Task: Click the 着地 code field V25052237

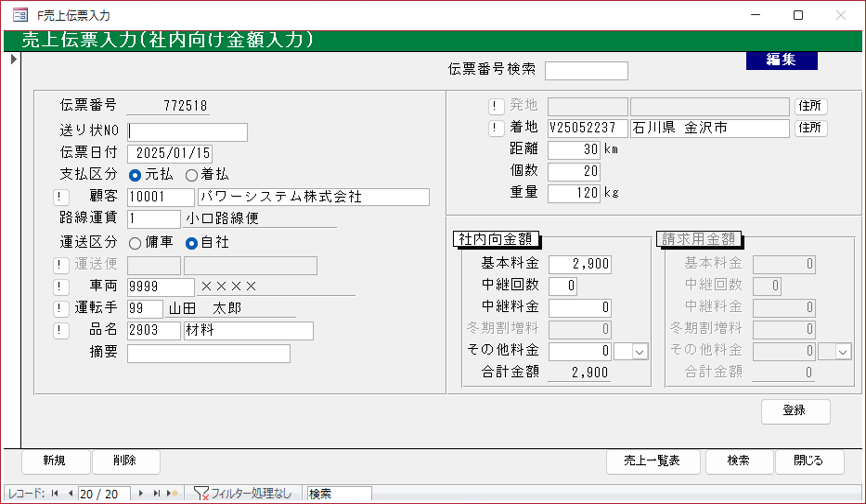Action: click(588, 128)
